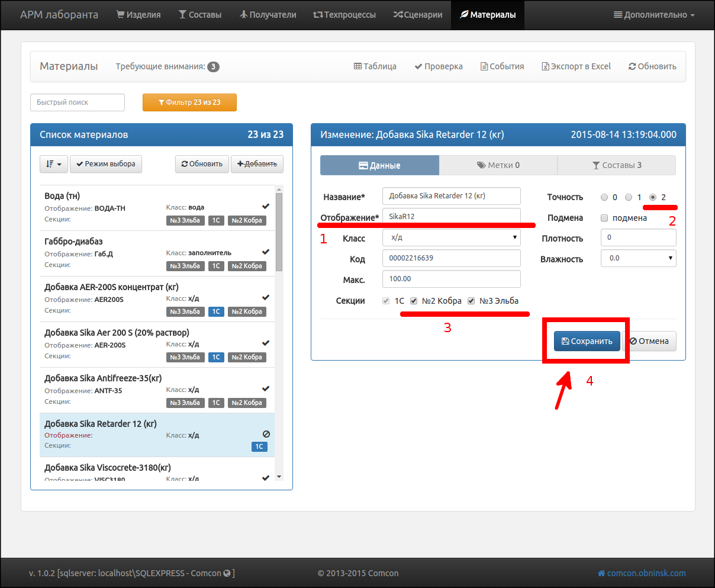
Task: Click Обновить in the Материалы header bar
Action: (x=652, y=66)
